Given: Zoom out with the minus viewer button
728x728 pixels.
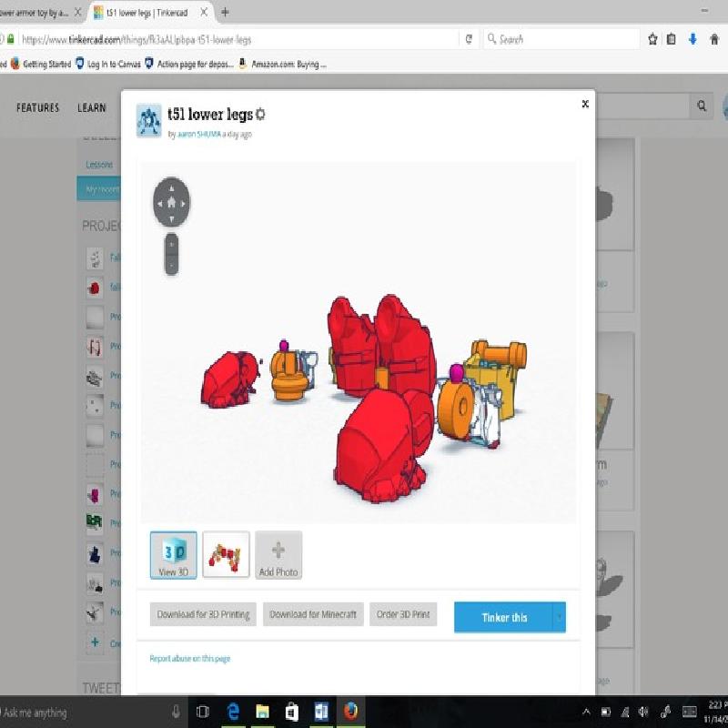Looking at the screenshot, I should coord(172,265).
